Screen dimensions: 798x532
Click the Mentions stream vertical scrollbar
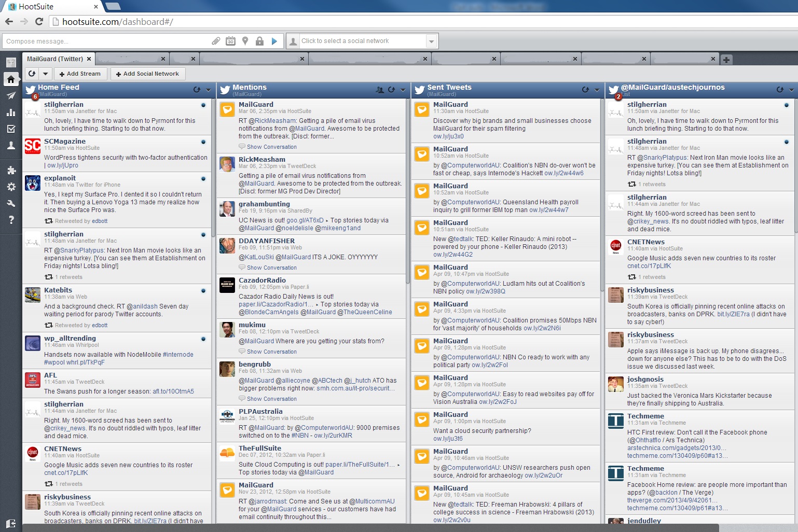pos(408,190)
